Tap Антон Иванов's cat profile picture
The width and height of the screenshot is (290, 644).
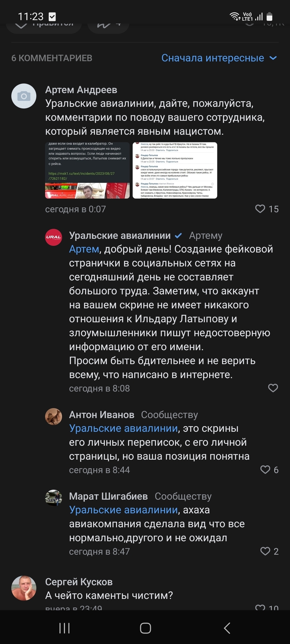pyautogui.click(x=53, y=416)
